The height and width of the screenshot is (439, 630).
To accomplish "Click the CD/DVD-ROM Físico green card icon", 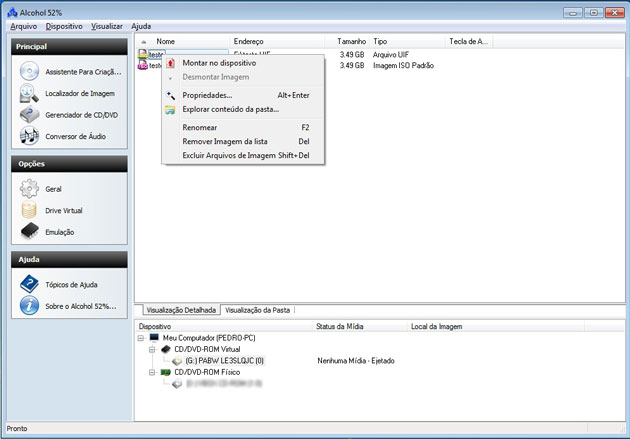I will point(166,372).
